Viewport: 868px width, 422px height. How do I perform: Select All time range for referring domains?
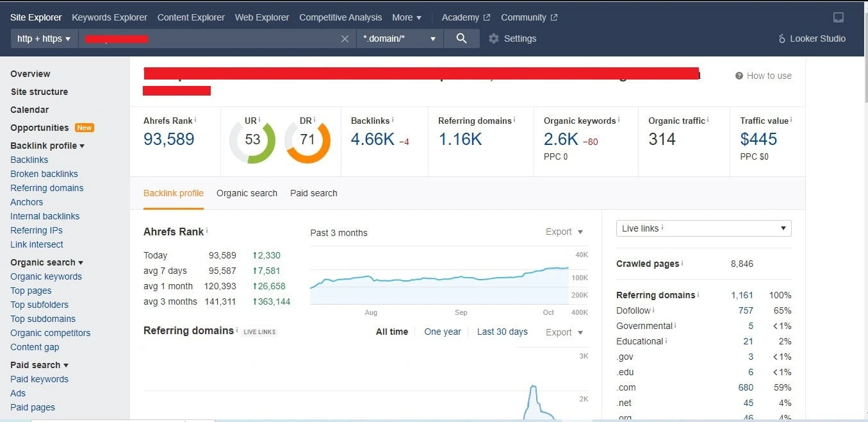(392, 332)
